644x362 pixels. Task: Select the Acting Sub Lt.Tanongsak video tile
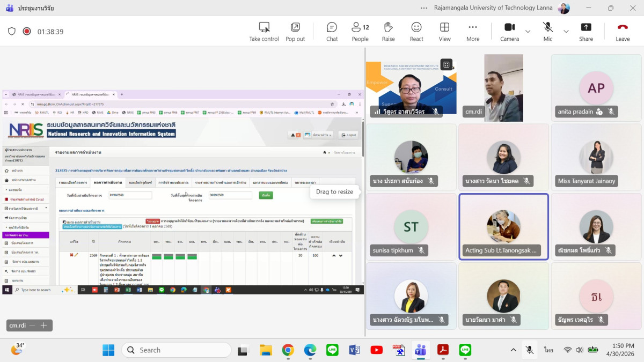tap(503, 227)
